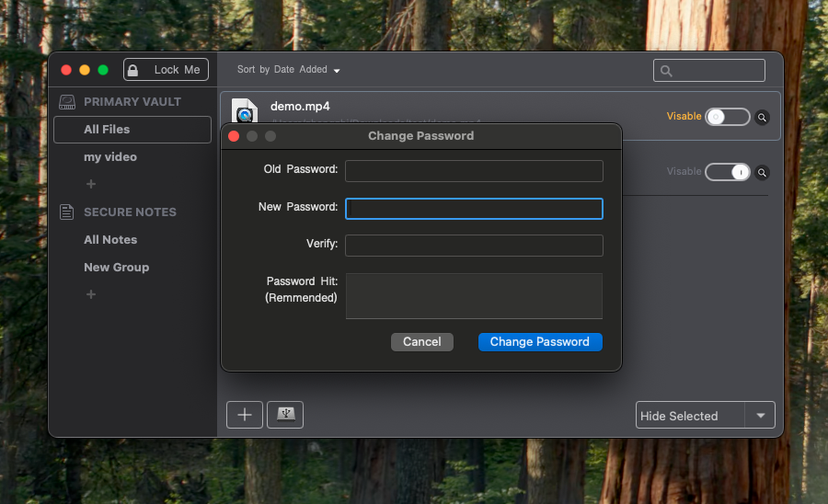Open New Group under Secure Notes
Screen dimensions: 828x504
[x=116, y=267]
